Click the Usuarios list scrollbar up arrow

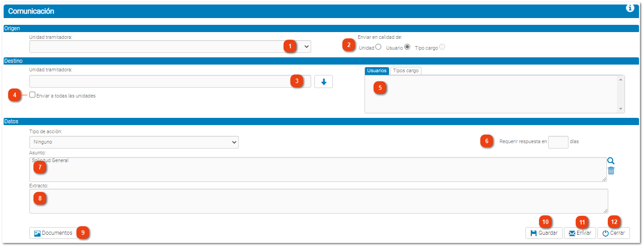click(621, 79)
